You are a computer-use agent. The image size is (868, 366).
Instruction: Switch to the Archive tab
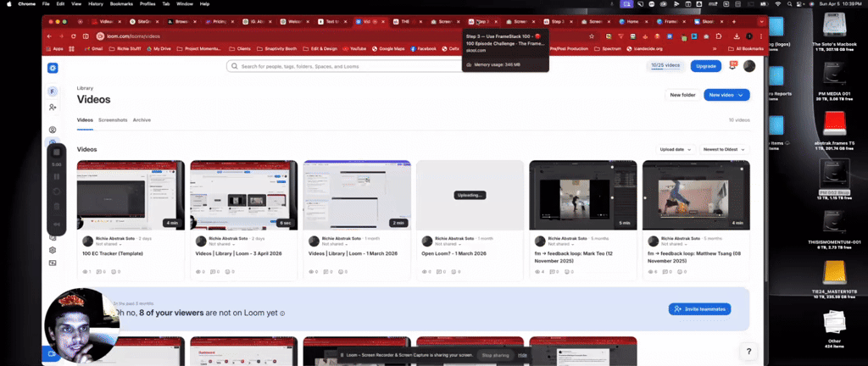142,120
